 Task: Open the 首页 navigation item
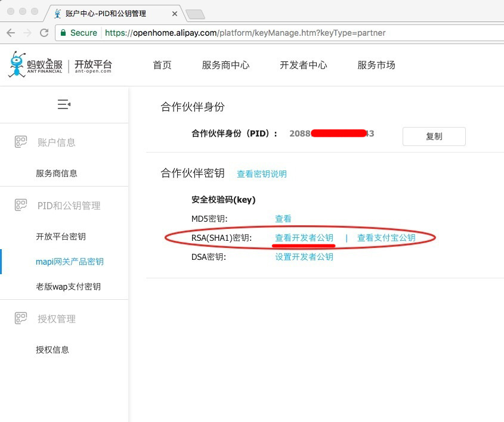162,66
